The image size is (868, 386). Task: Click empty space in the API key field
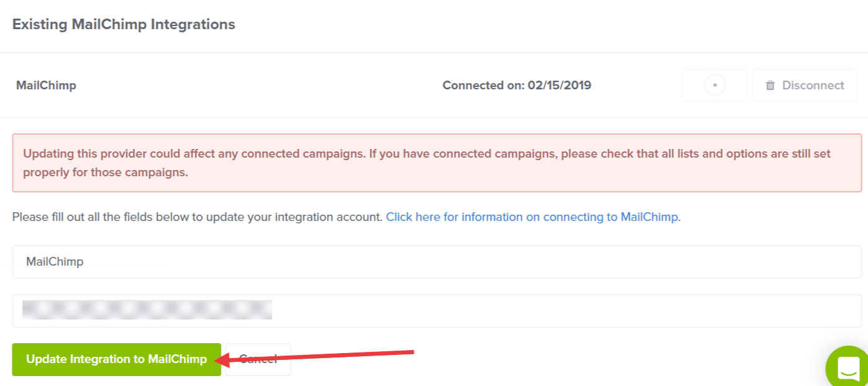point(558,310)
